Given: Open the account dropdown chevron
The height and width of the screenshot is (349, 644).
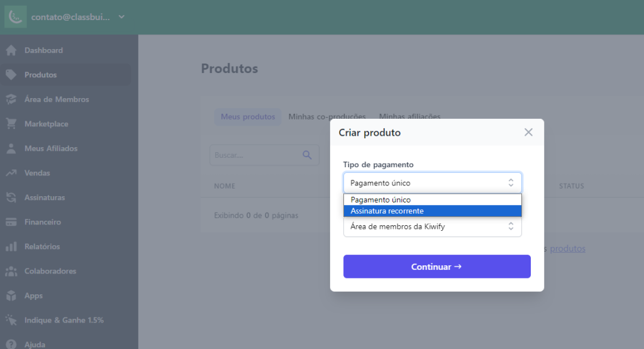Looking at the screenshot, I should [x=121, y=17].
